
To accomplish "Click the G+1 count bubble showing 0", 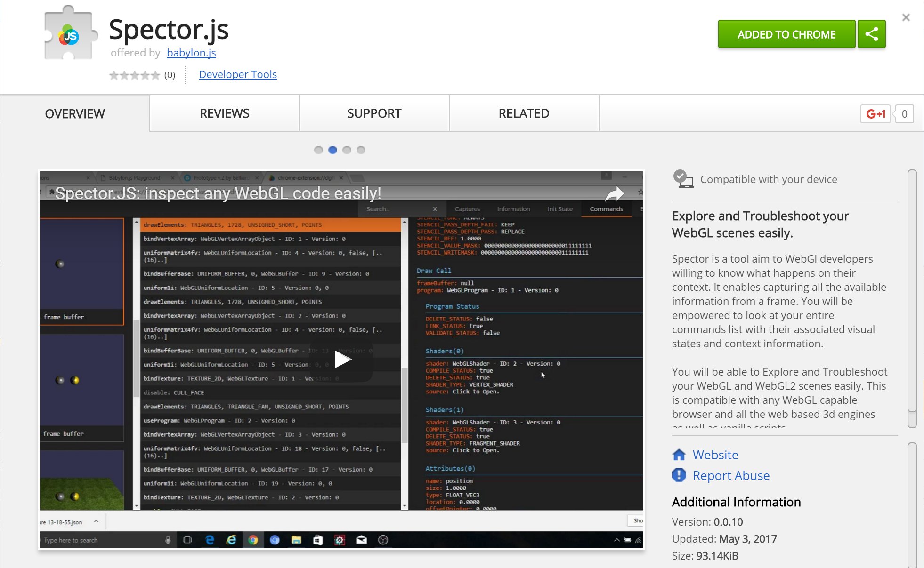I will (x=904, y=114).
